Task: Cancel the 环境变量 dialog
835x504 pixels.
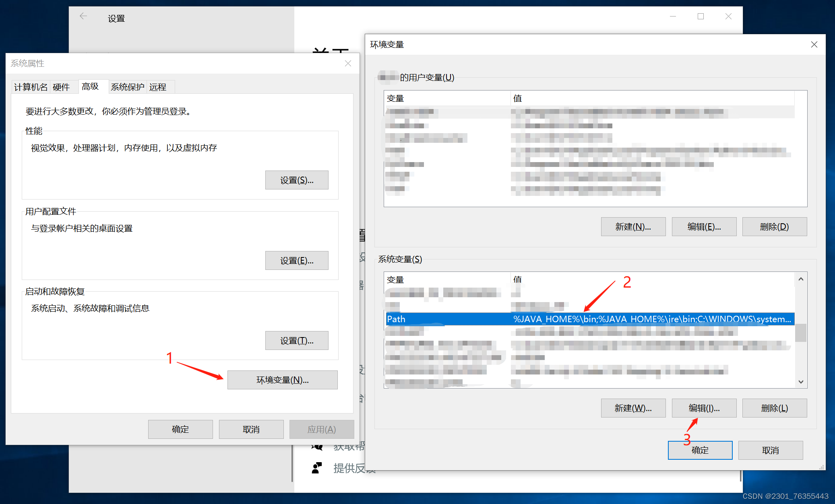Action: [x=771, y=450]
